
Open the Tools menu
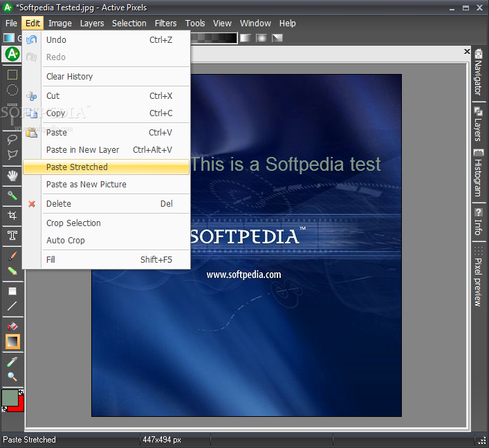click(195, 24)
